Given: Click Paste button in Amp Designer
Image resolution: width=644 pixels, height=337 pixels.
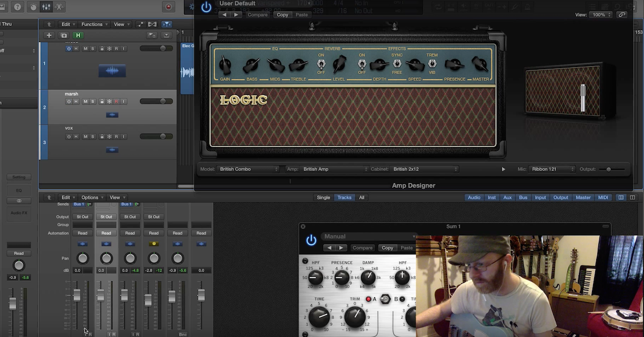Looking at the screenshot, I should click(302, 15).
